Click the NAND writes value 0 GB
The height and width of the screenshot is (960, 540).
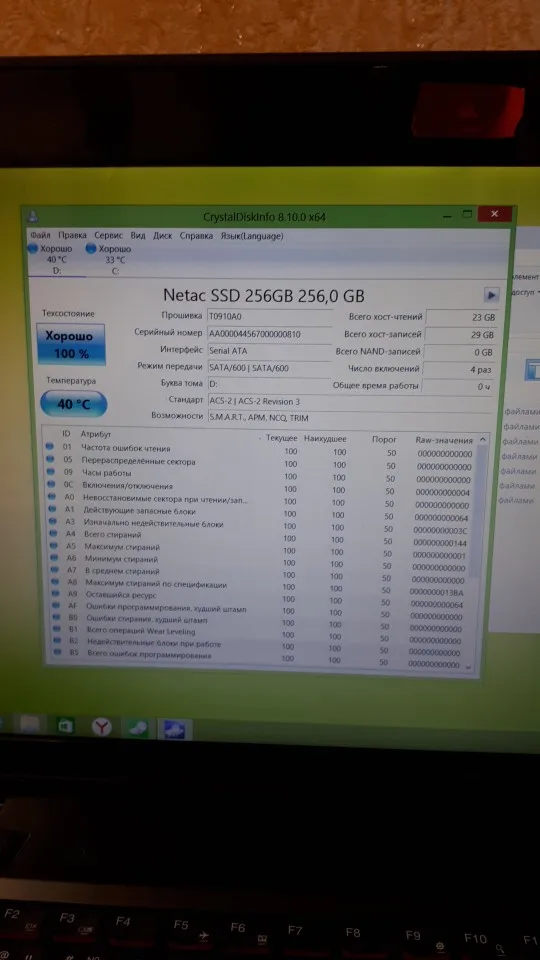pyautogui.click(x=458, y=353)
